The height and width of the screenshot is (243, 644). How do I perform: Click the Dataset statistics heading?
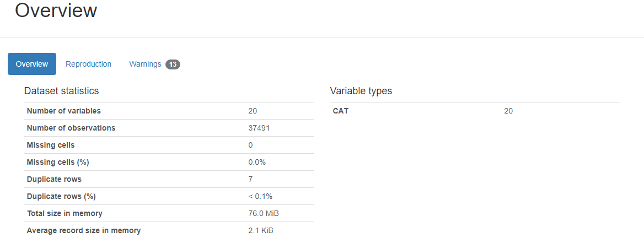61,91
